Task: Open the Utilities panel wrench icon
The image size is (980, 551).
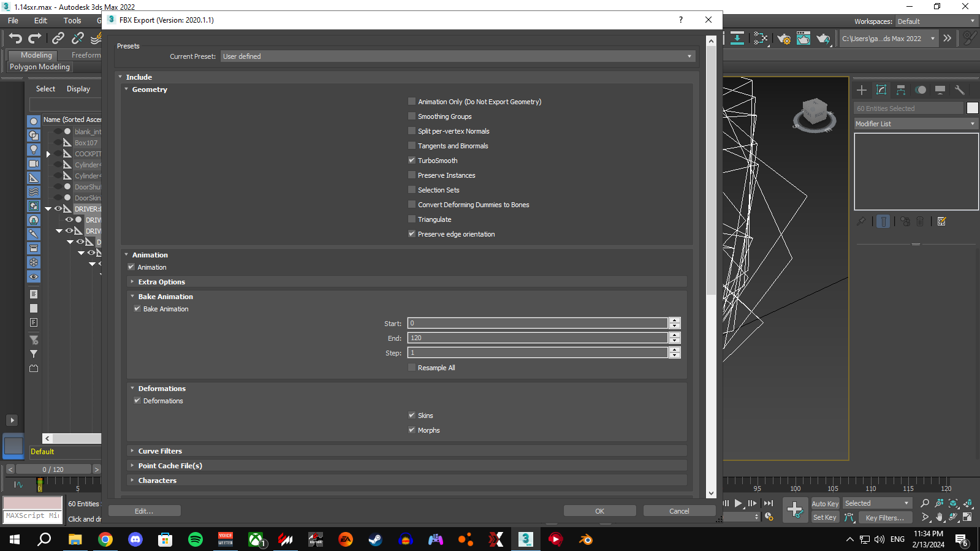Action: 960,90
